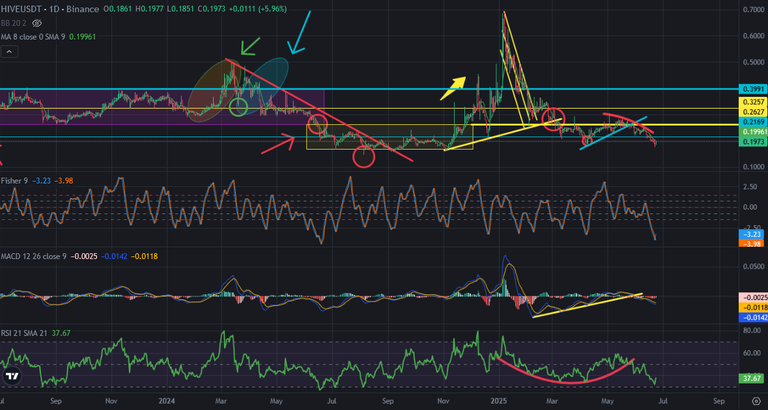Click the orange -3.98 Fisher axis label
The width and height of the screenshot is (768, 410).
(x=752, y=243)
